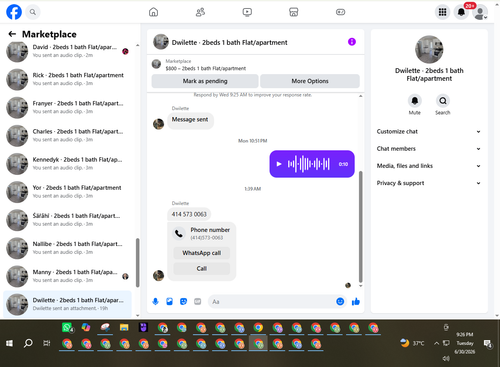Mute the conversation with bell icon

415,101
